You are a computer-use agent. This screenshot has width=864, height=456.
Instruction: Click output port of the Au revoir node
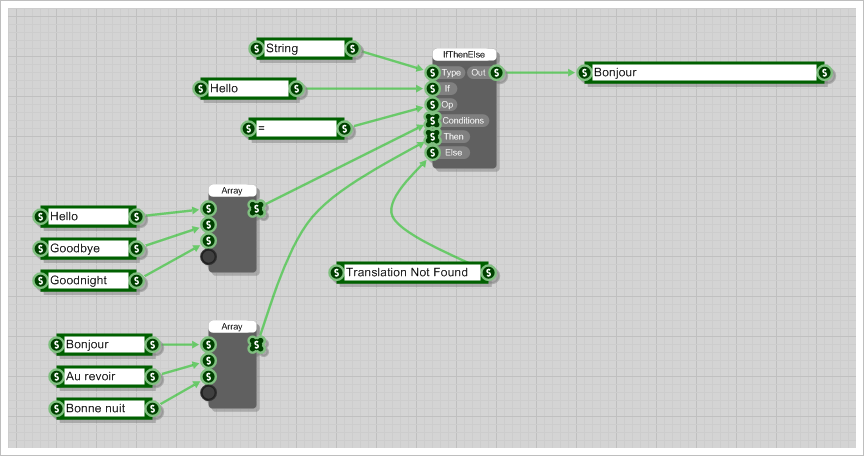pyautogui.click(x=152, y=376)
